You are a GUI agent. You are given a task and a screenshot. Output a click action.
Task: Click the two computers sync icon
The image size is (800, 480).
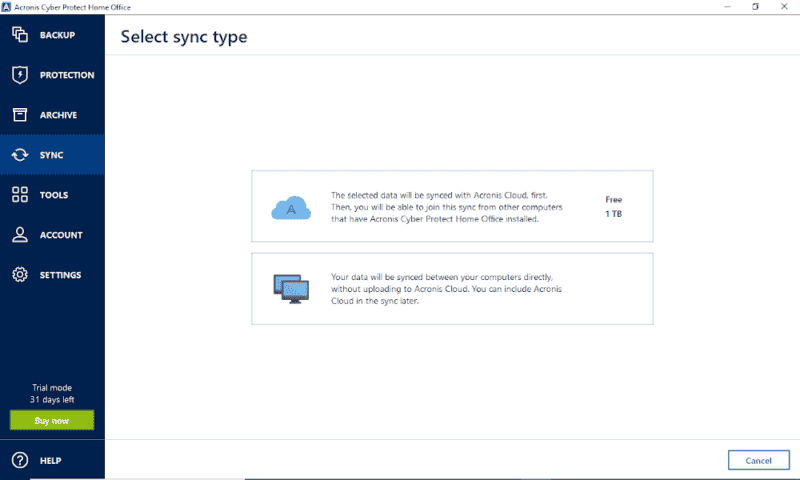pyautogui.click(x=291, y=289)
